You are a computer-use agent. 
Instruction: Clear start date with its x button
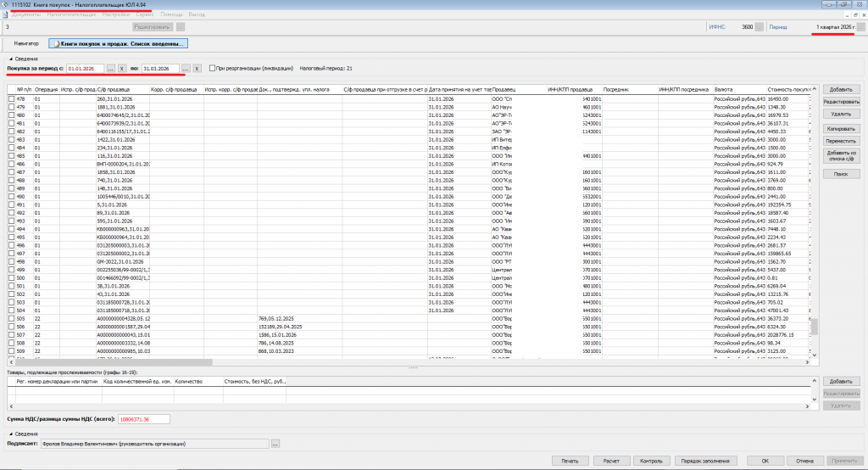pyautogui.click(x=122, y=68)
